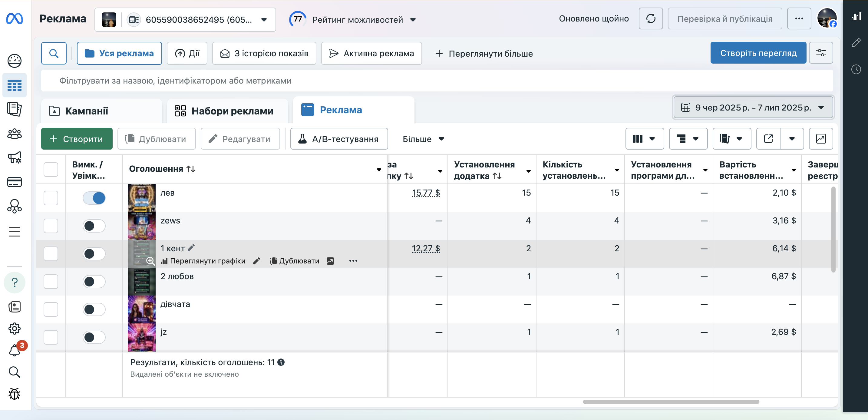Click the name filter input field

(x=437, y=81)
